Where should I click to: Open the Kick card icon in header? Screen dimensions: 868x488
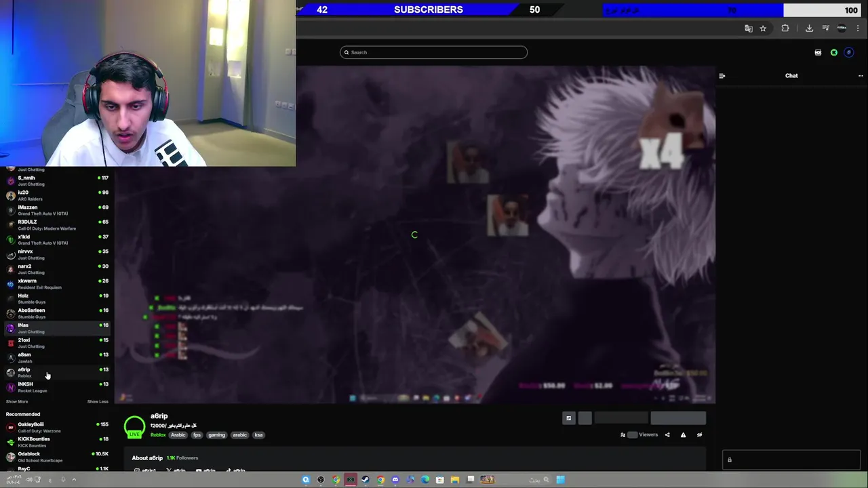pos(818,52)
